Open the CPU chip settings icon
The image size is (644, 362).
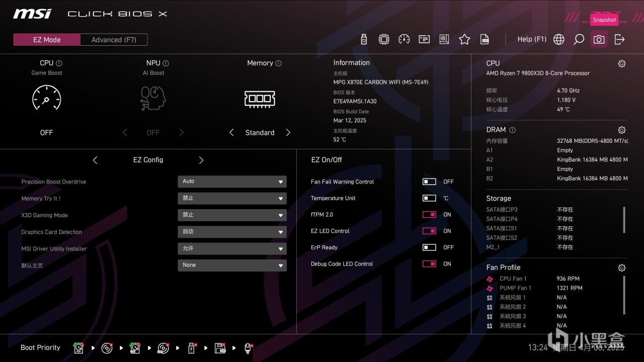click(384, 39)
